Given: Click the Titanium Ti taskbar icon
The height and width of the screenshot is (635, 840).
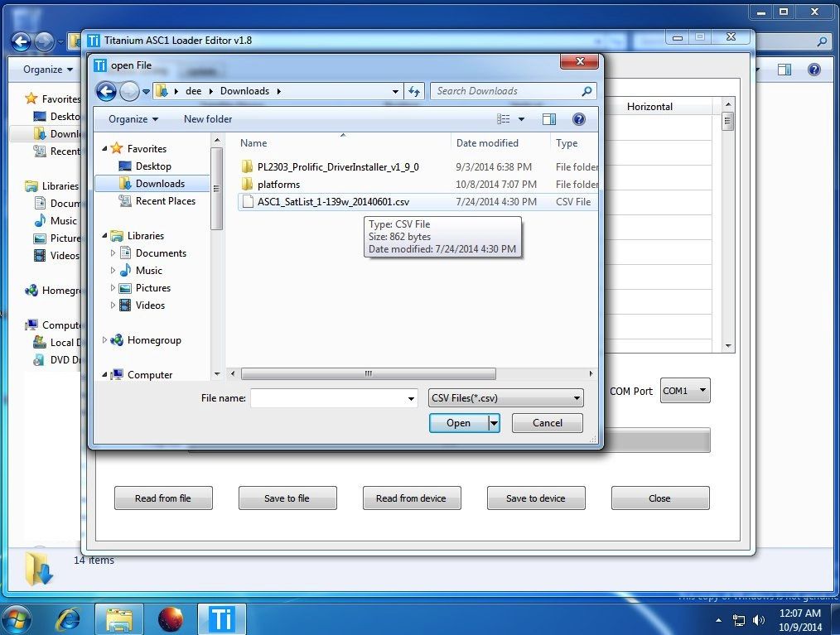Looking at the screenshot, I should 222,619.
